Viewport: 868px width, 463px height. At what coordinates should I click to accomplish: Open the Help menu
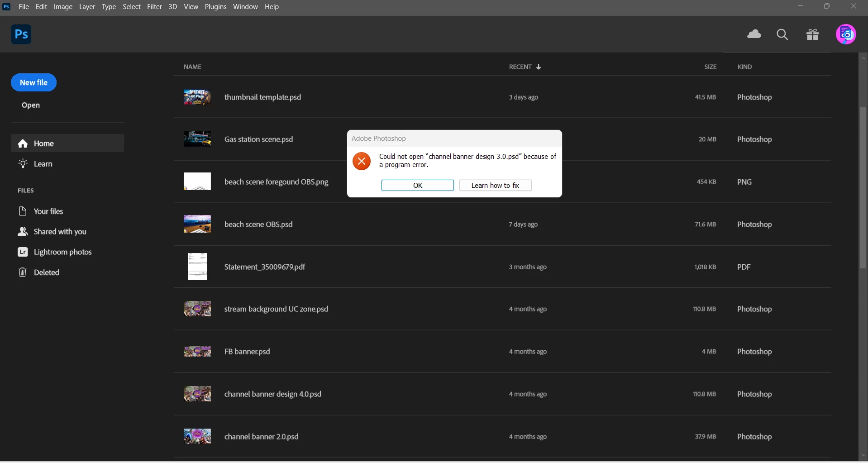(272, 7)
